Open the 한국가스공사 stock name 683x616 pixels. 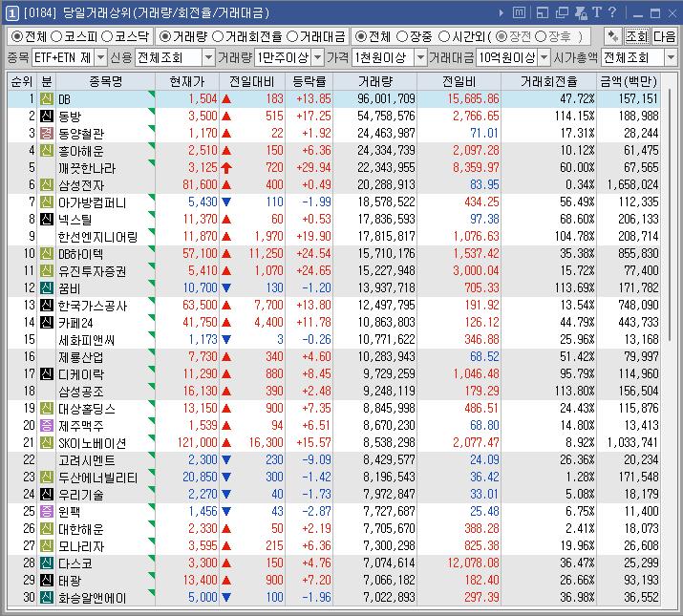[x=93, y=306]
